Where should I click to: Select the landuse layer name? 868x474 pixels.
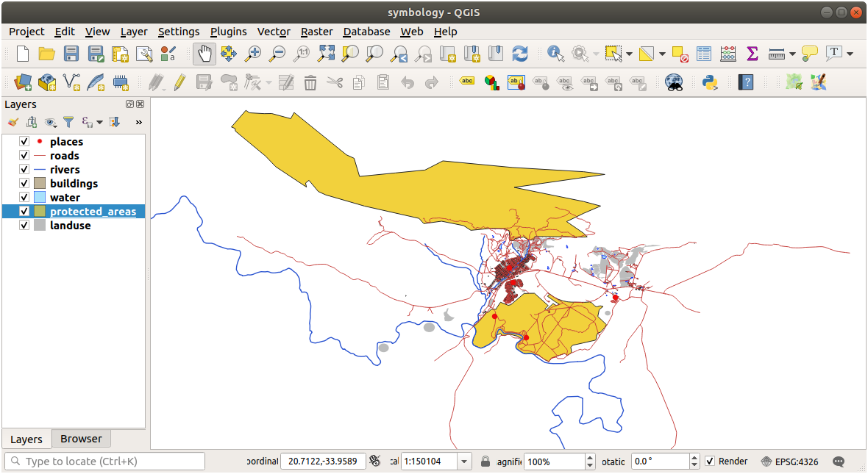71,226
